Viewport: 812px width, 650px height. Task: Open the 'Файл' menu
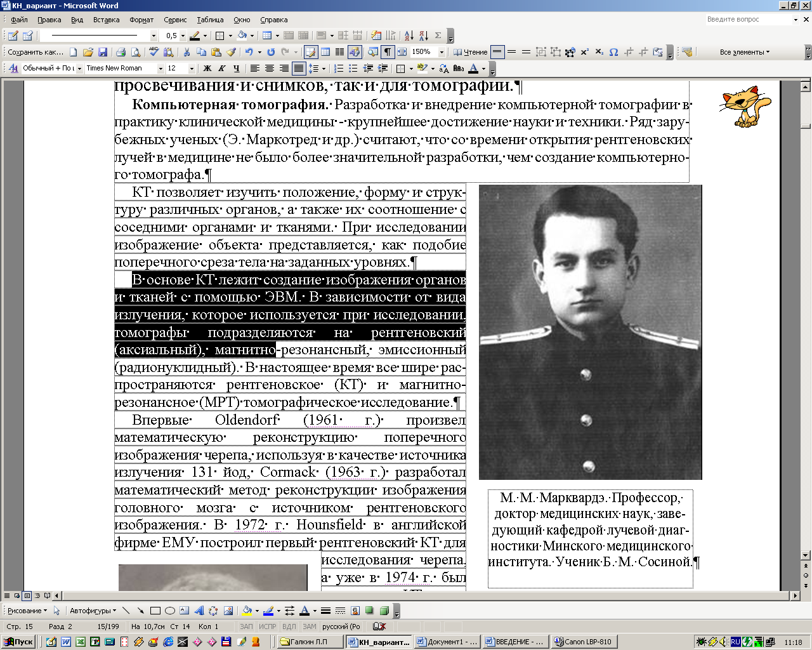[x=19, y=20]
